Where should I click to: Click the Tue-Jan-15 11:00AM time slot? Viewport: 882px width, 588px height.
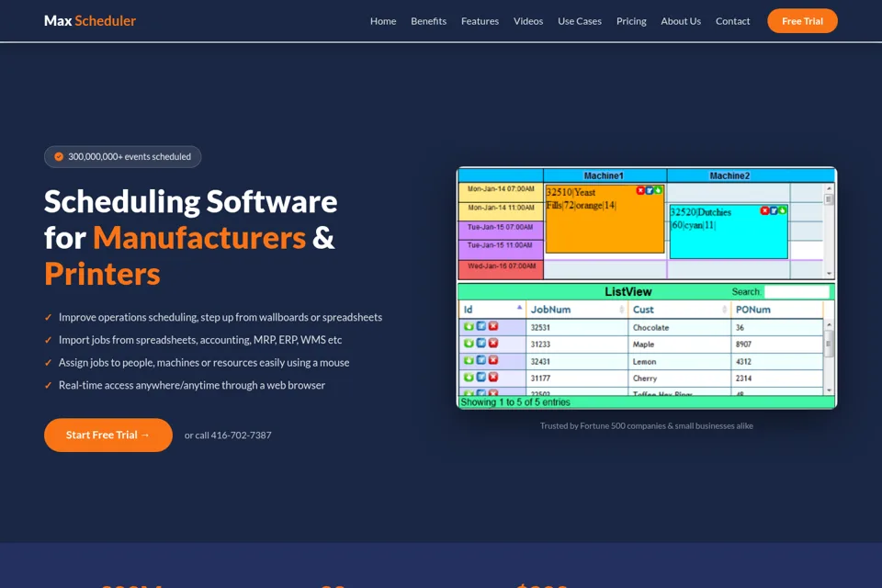click(x=501, y=249)
